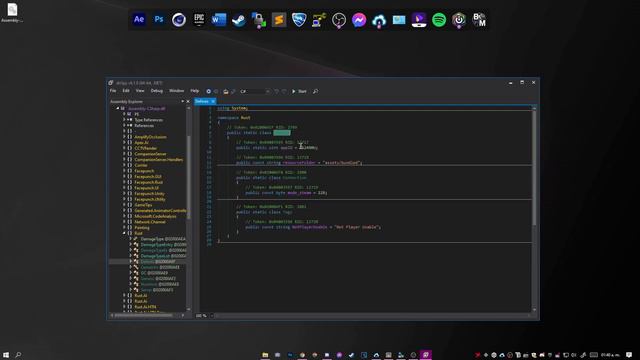Expand the AmplifyOcclusion namespace arrow

[124, 137]
